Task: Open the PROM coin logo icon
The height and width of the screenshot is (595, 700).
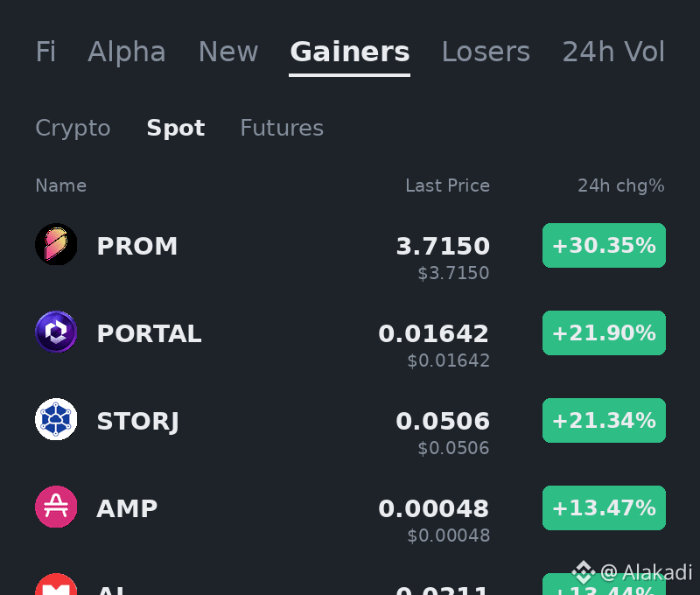Action: click(56, 245)
